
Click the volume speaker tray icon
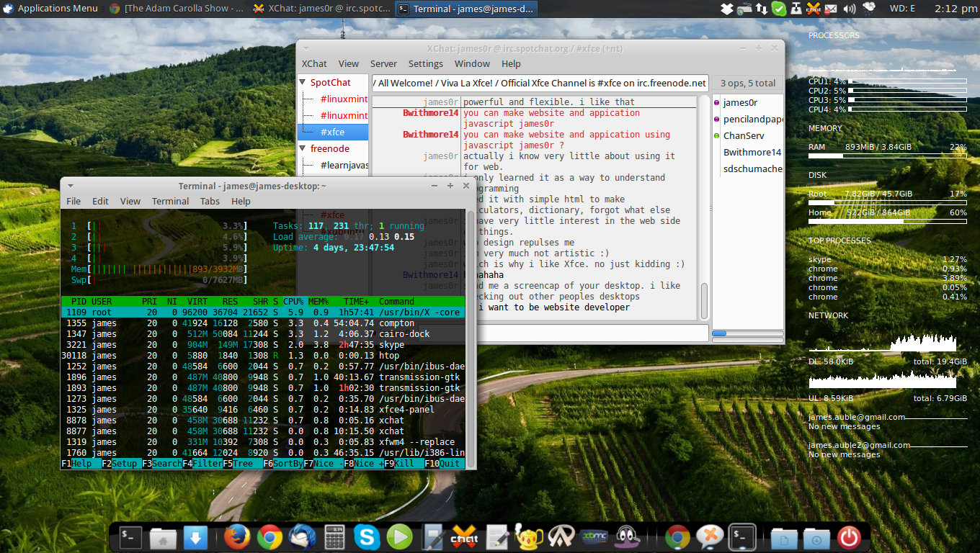click(x=850, y=9)
